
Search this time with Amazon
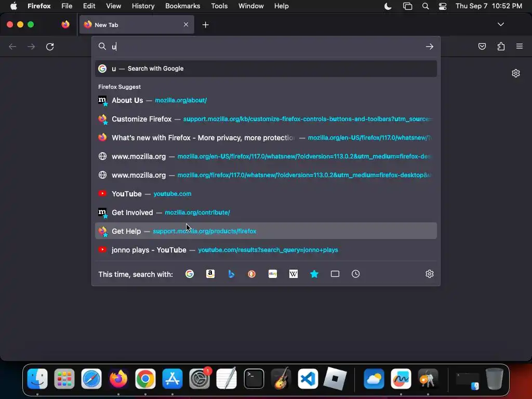[210, 274]
